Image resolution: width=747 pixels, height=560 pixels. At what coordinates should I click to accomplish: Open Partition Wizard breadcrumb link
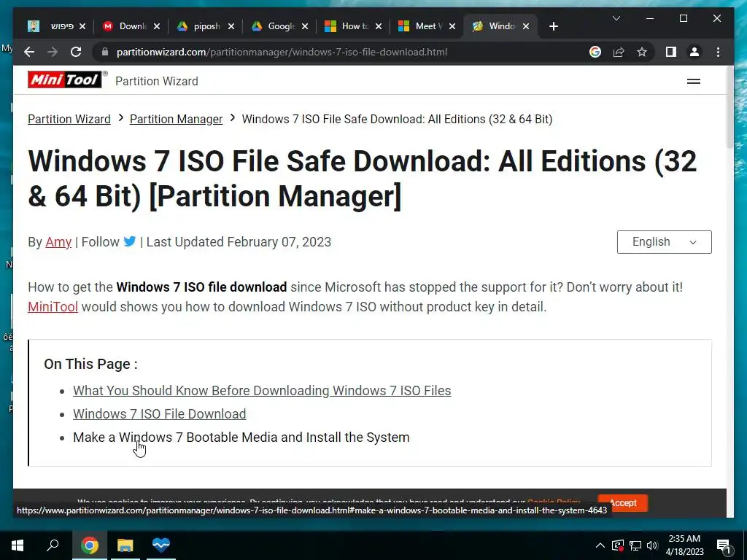[69, 119]
